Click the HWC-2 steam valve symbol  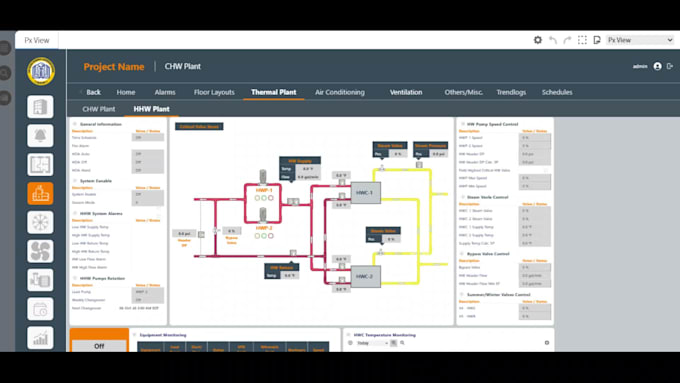coord(381,251)
